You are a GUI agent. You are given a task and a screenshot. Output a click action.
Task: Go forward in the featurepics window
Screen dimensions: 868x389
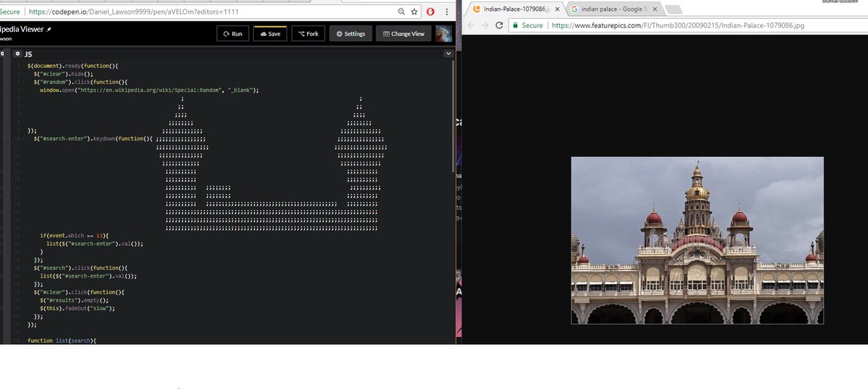[x=485, y=25]
